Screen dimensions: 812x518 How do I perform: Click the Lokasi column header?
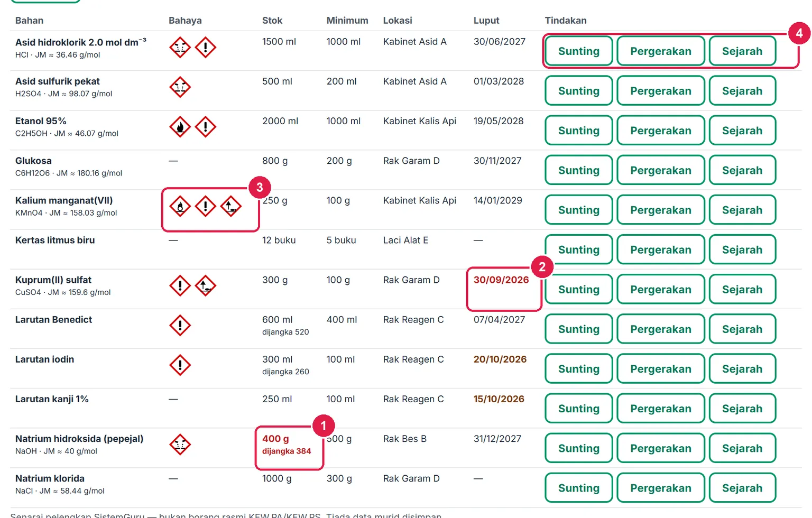point(398,21)
